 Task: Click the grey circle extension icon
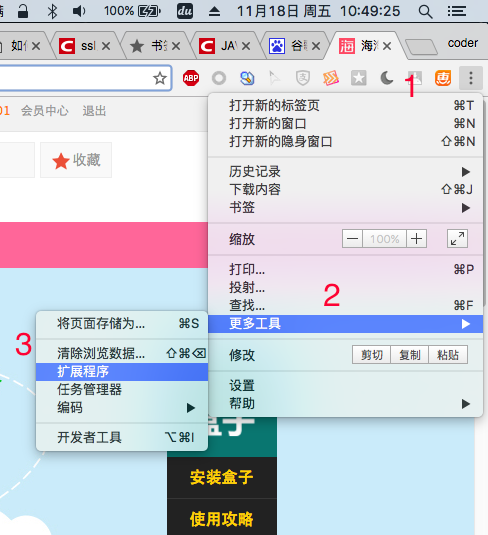point(219,78)
